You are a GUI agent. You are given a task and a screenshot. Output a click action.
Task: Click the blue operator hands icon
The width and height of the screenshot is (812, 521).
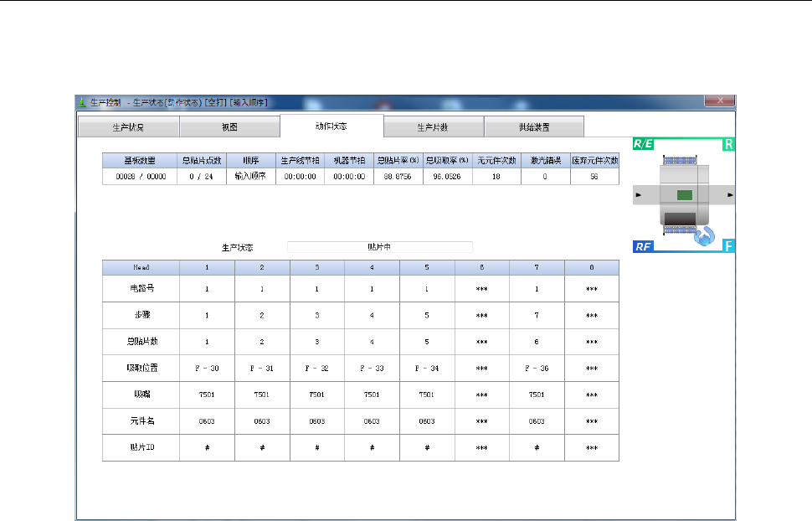(704, 236)
